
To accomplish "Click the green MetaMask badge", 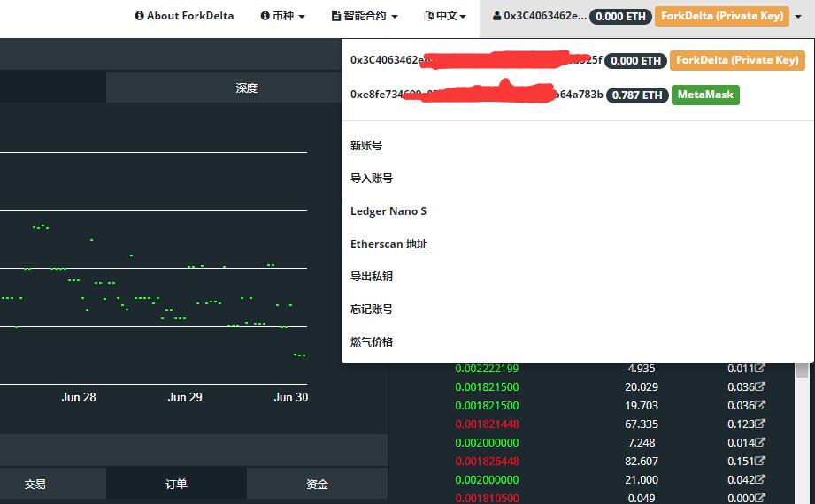I will click(705, 95).
